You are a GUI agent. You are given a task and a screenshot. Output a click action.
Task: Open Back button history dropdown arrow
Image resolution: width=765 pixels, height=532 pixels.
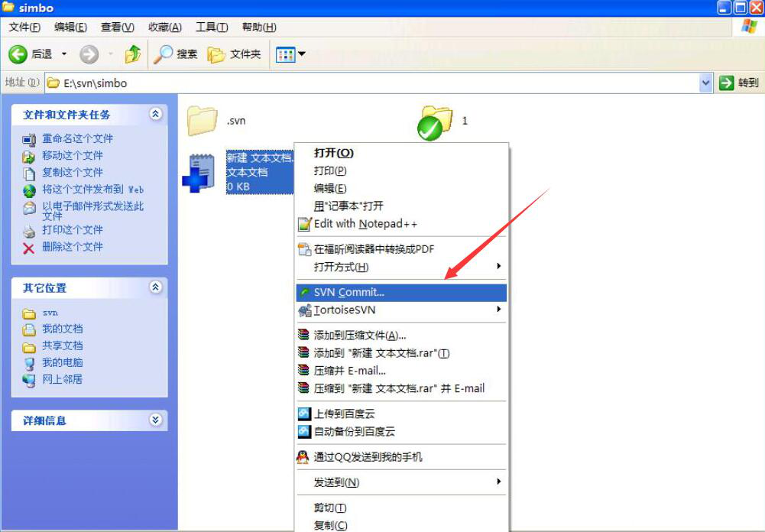64,54
